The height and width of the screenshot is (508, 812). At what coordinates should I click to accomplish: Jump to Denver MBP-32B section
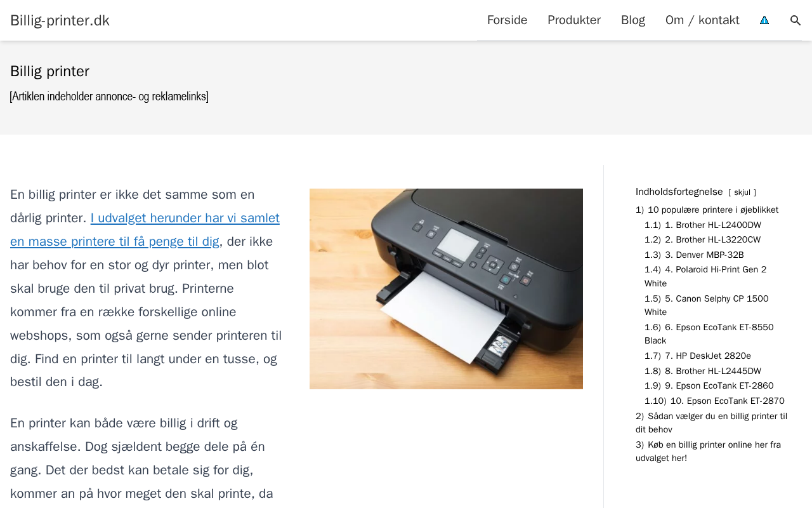click(694, 255)
